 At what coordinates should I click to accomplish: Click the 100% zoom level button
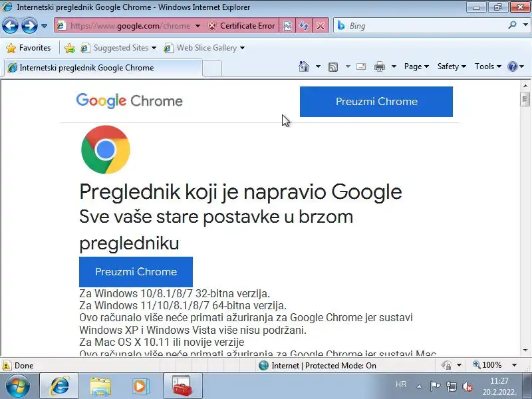pos(487,365)
